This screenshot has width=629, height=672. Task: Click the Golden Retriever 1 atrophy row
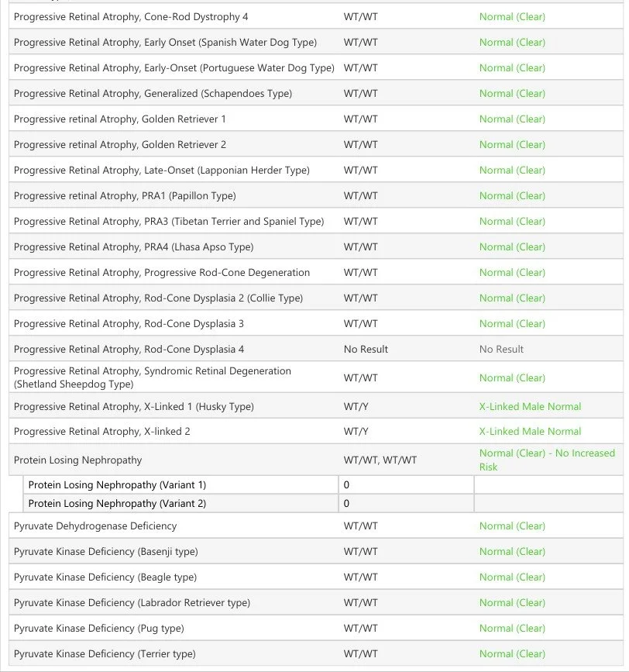(x=316, y=119)
